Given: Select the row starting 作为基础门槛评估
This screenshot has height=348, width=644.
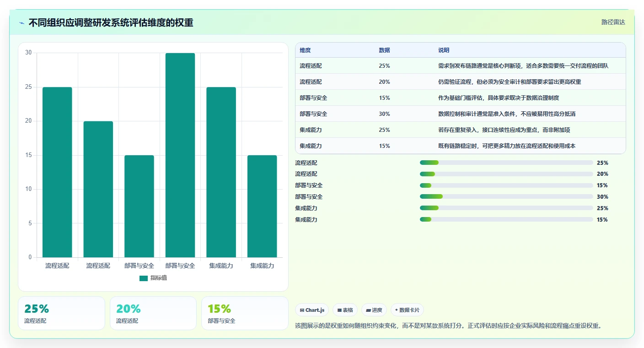Looking at the screenshot, I should coord(461,98).
